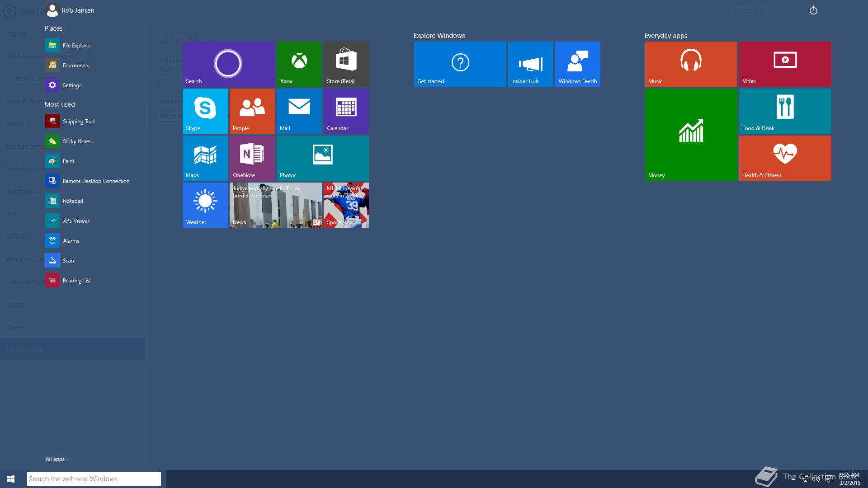
Task: Show hidden system tray icons
Action: 793,479
